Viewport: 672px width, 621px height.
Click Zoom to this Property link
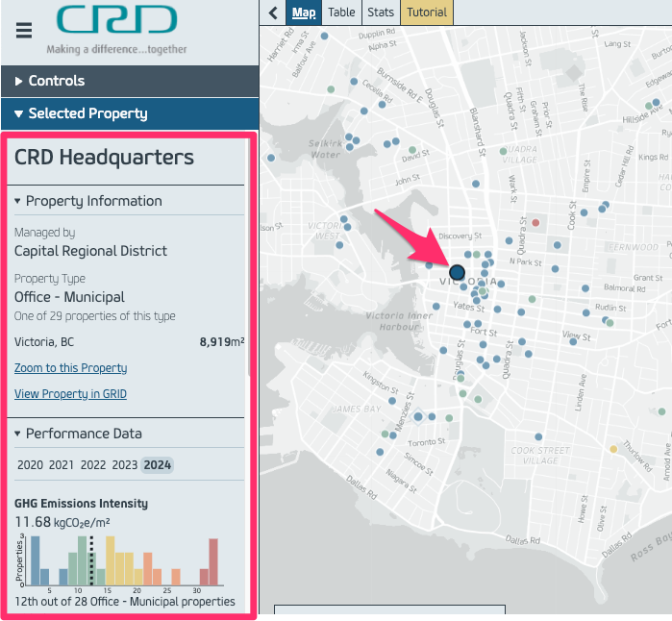[70, 368]
